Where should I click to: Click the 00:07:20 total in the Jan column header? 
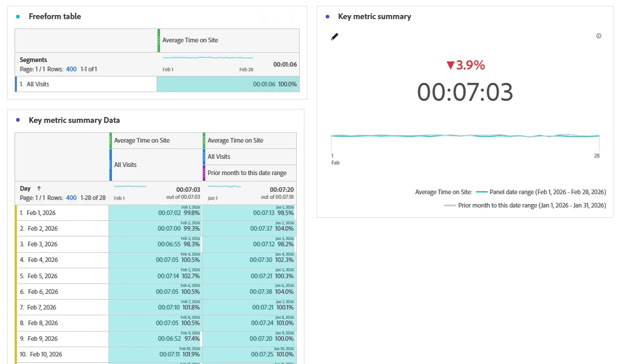click(x=282, y=190)
